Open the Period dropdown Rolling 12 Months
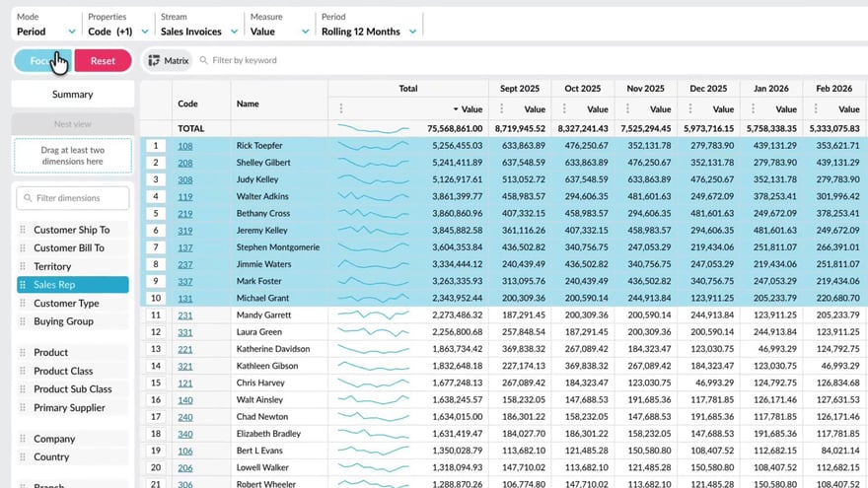 (x=369, y=26)
